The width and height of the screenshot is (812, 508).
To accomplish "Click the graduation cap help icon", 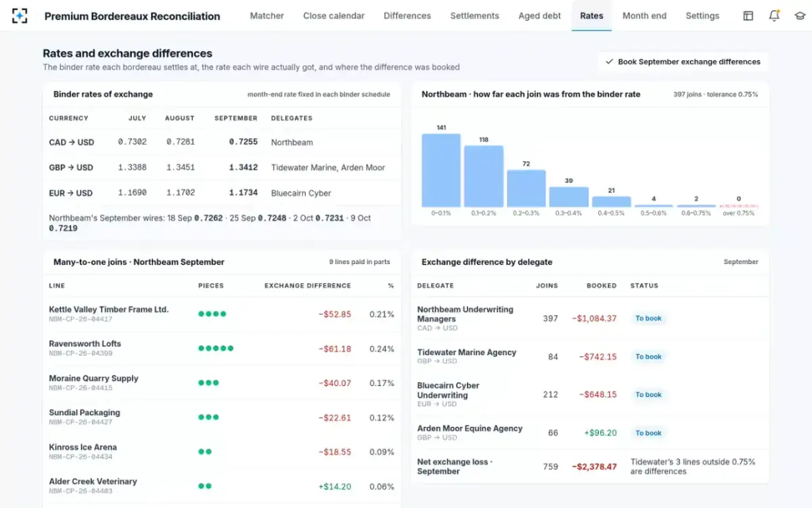I will coord(799,16).
